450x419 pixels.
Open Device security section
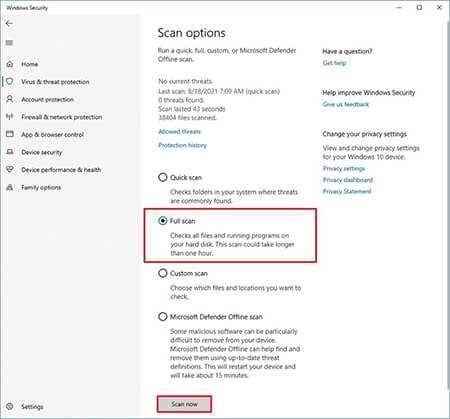42,152
